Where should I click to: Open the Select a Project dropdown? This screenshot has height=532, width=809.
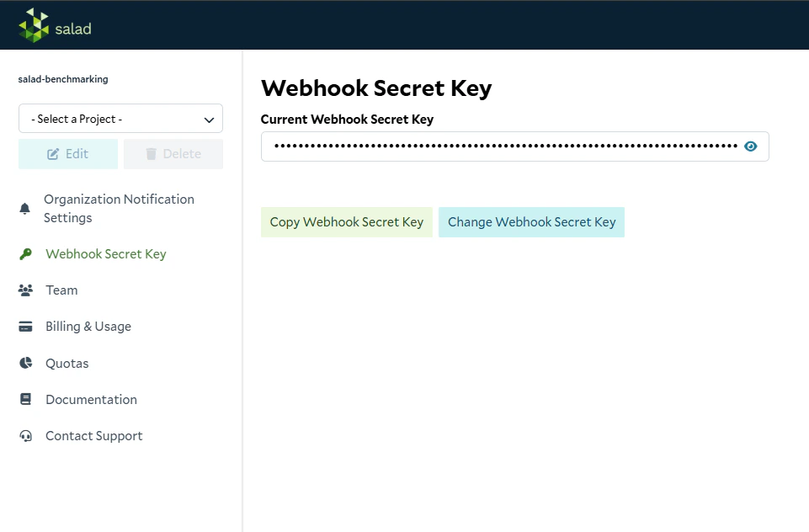click(x=120, y=118)
